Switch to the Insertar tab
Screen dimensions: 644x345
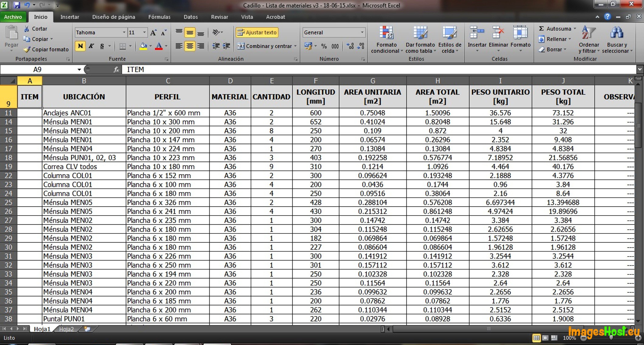tap(70, 17)
